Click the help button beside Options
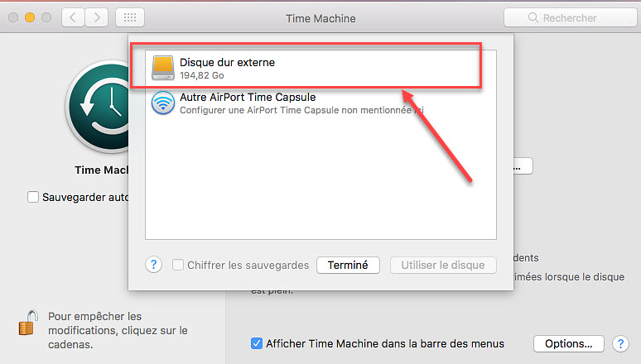The image size is (641, 364). pyautogui.click(x=619, y=343)
